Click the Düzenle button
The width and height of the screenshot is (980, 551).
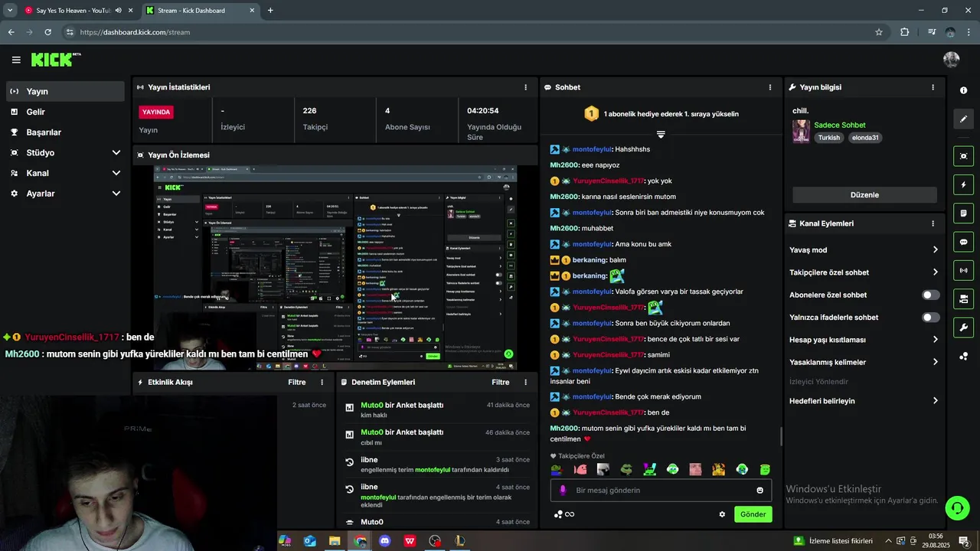click(x=864, y=194)
